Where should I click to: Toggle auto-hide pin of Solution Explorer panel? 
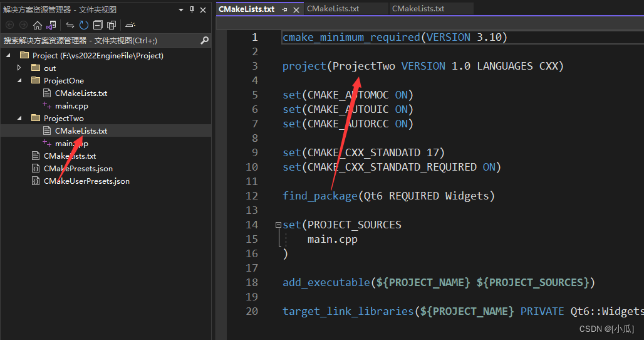(x=192, y=9)
